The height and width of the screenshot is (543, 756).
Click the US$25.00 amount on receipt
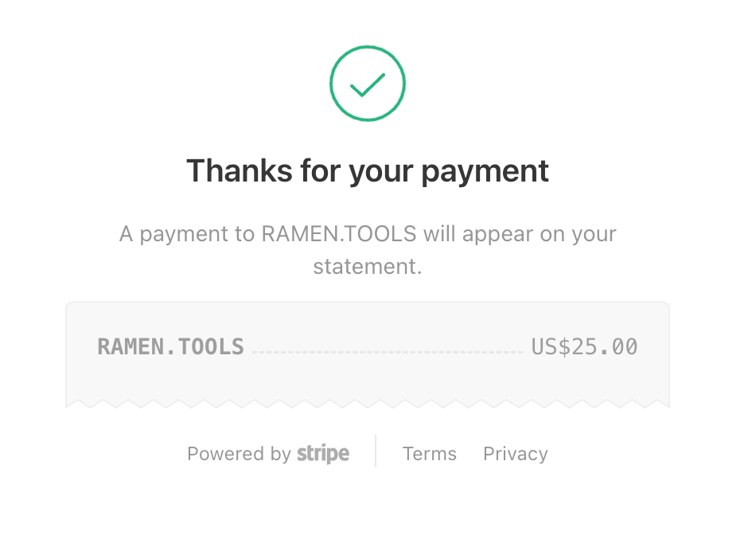click(584, 347)
